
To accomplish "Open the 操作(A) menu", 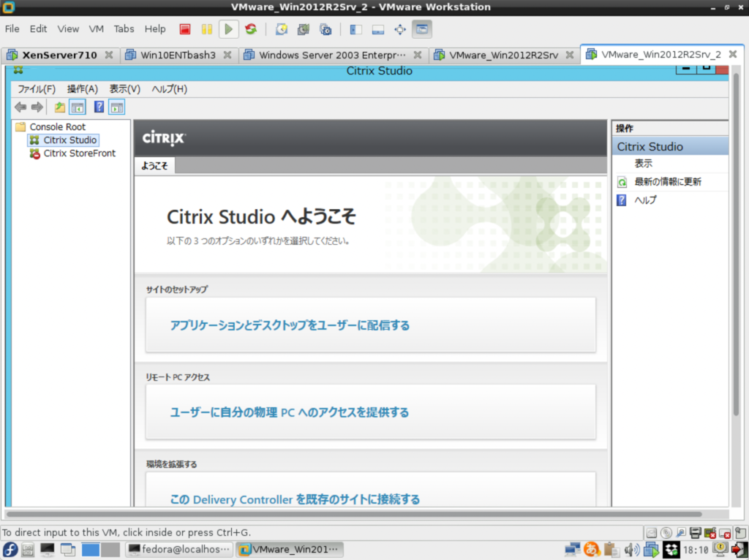I will coord(82,88).
